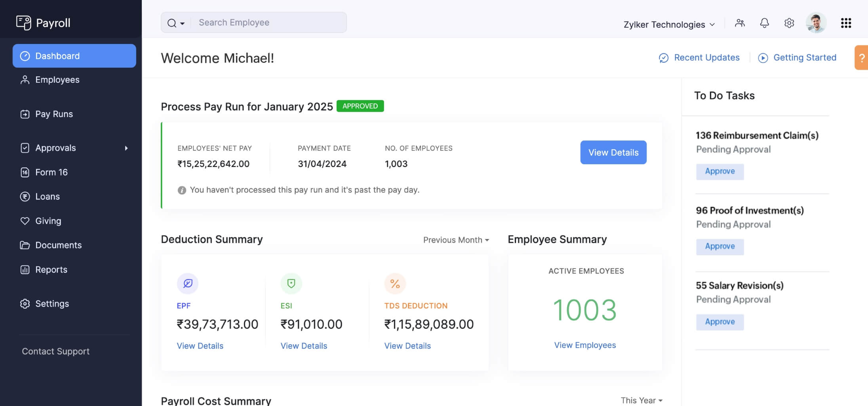The width and height of the screenshot is (868, 406).
Task: Open the Zylker Technologies organization dropdown
Action: pyautogui.click(x=669, y=25)
